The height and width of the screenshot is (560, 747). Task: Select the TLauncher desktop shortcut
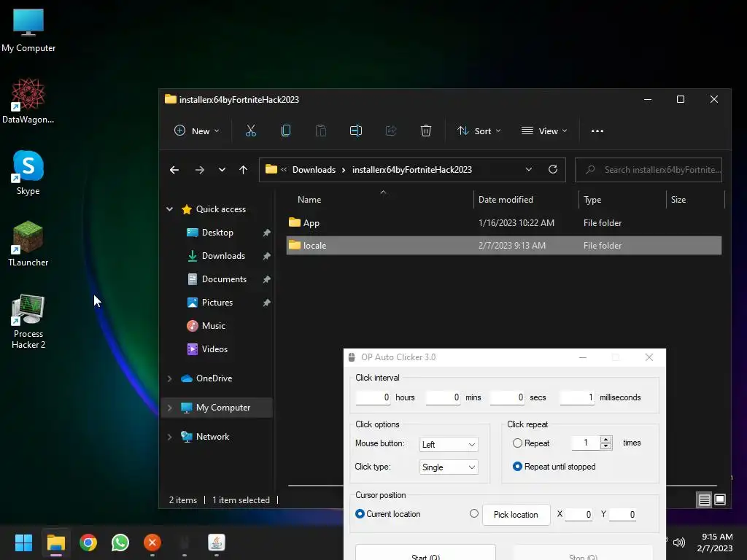click(28, 244)
